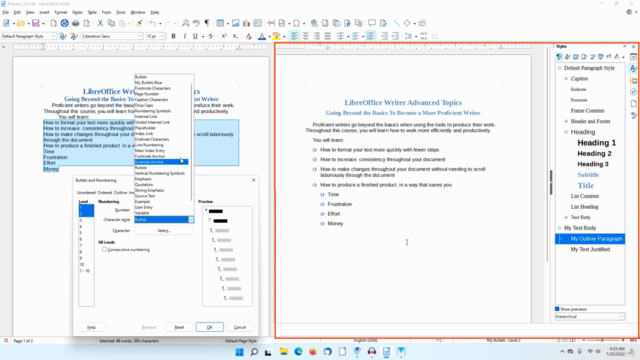Toggle Bold formatting
Screen dimensions: 640x360
click(x=173, y=36)
